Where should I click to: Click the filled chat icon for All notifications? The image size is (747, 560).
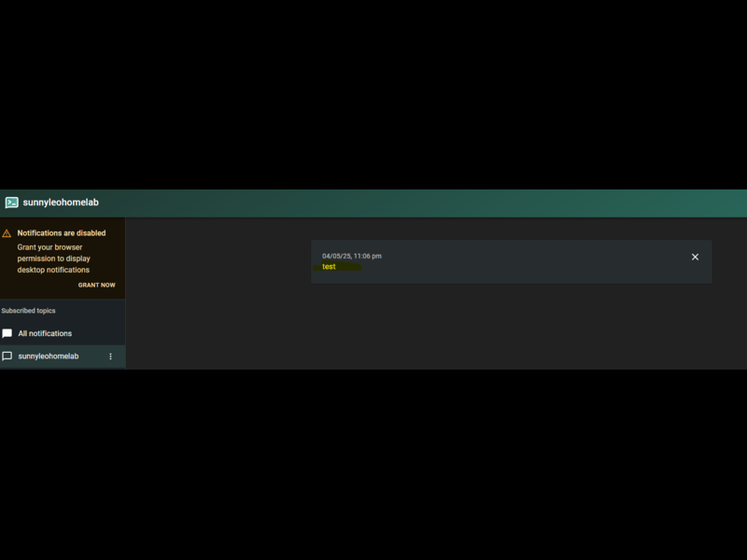coord(7,333)
